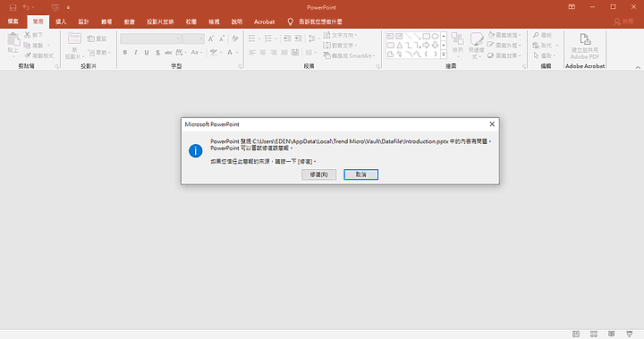The image size is (644, 339).
Task: Click Clear All Formatting eraser icon
Action: pyautogui.click(x=235, y=38)
